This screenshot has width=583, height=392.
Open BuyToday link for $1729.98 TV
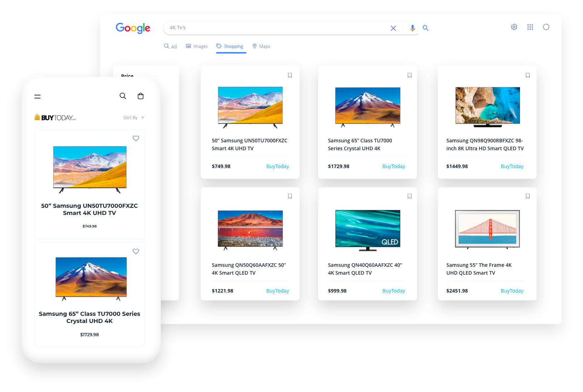pyautogui.click(x=394, y=166)
